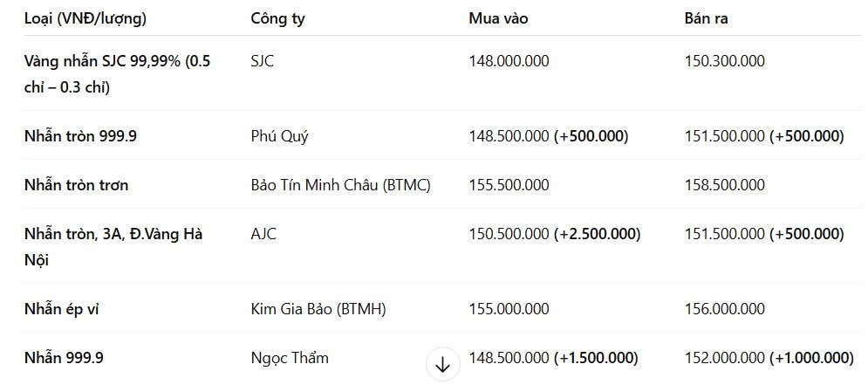Click the SJC buy price 148.000.000

pos(509,61)
